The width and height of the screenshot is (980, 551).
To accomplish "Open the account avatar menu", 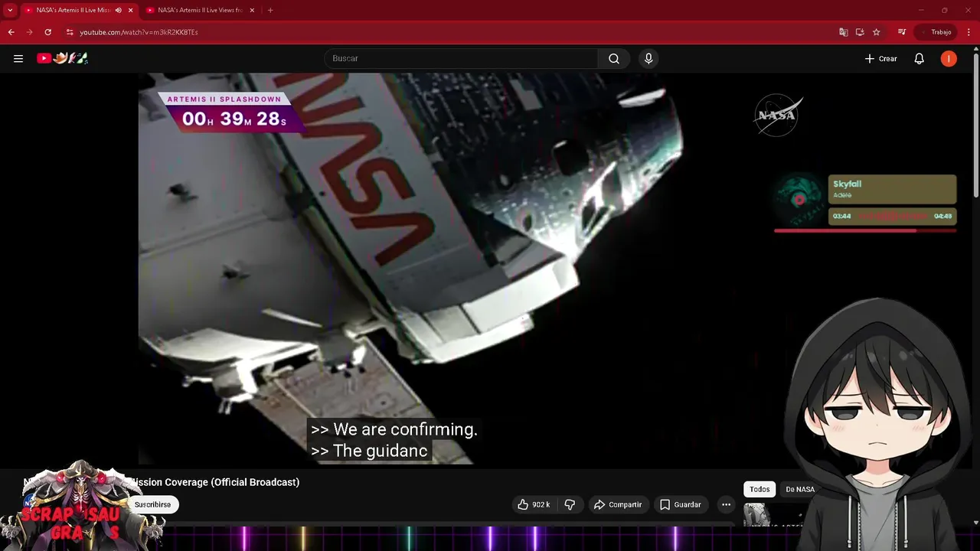I will 949,58.
